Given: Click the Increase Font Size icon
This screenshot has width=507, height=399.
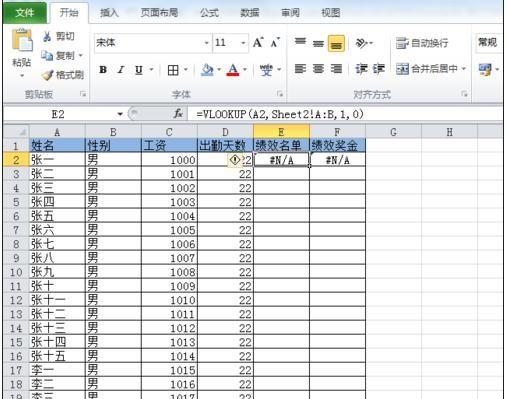Looking at the screenshot, I should [258, 43].
